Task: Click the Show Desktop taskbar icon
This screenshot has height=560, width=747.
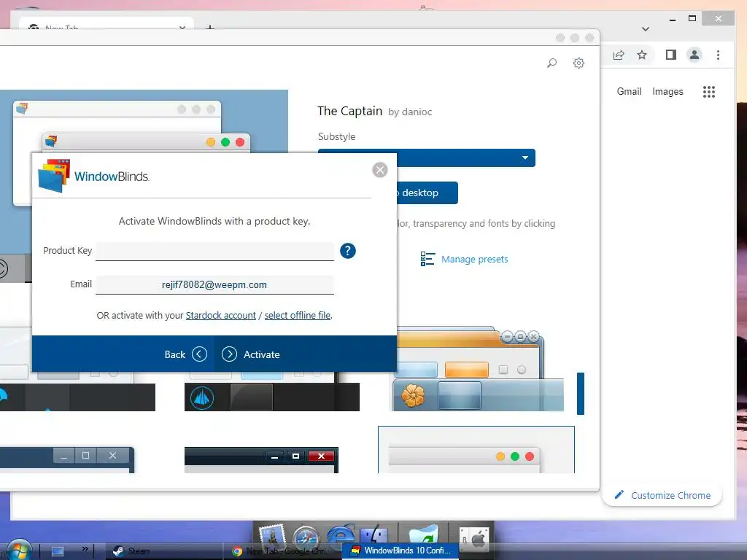Action: (x=58, y=551)
